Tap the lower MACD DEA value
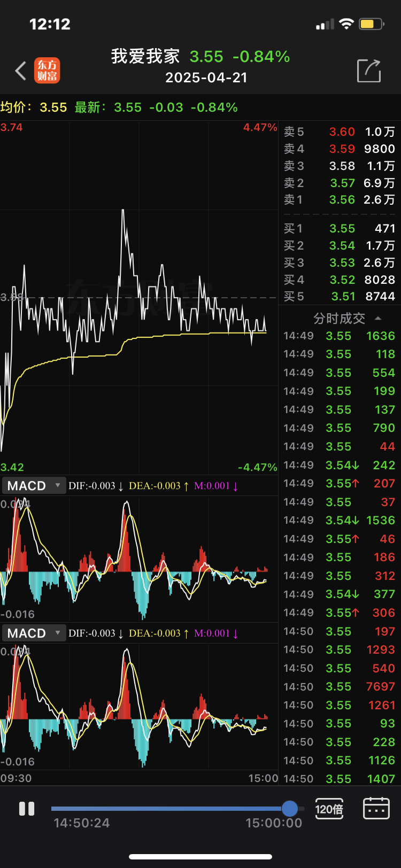401x868 pixels. tap(159, 633)
